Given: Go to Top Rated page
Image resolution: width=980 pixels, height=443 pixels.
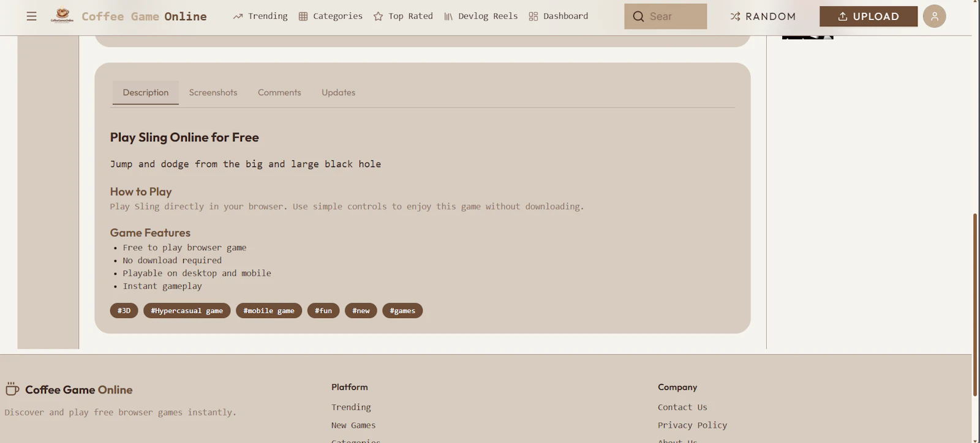Looking at the screenshot, I should coord(403,16).
